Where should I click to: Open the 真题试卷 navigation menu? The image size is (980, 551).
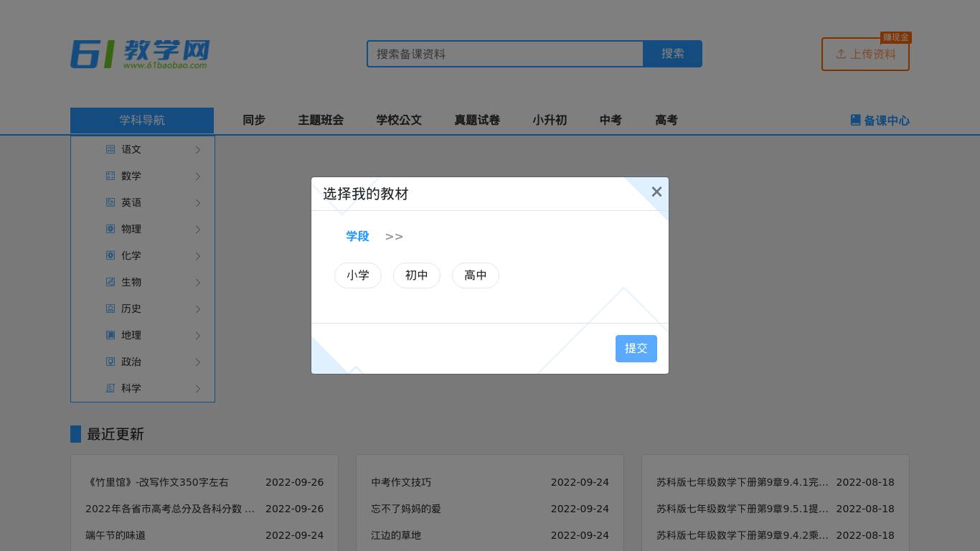[x=477, y=120]
